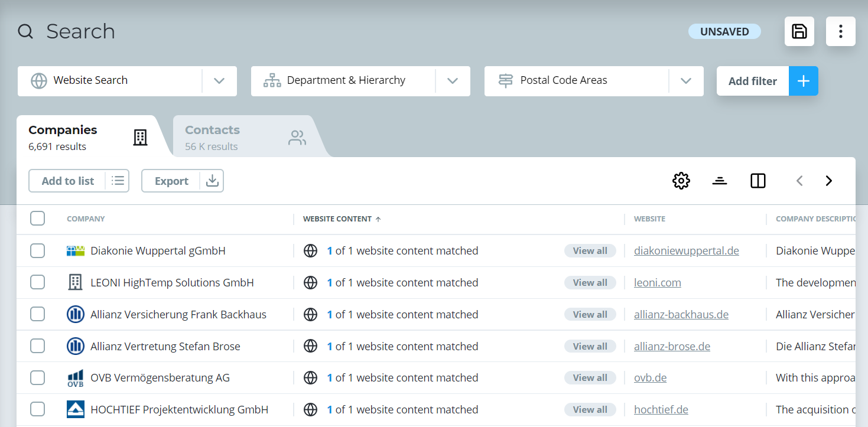Click the Diakonie Wuppertal gGmbH name
Viewport: 868px width, 427px height.
click(x=158, y=251)
